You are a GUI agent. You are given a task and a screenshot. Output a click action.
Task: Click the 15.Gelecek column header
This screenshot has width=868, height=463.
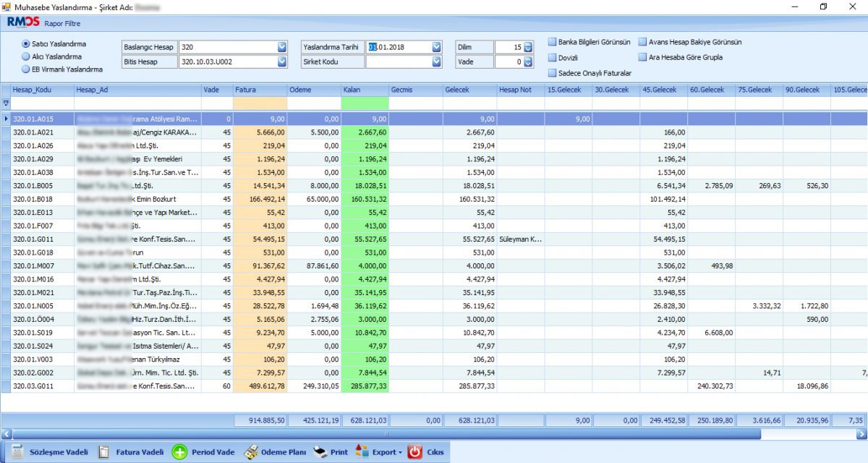click(568, 90)
